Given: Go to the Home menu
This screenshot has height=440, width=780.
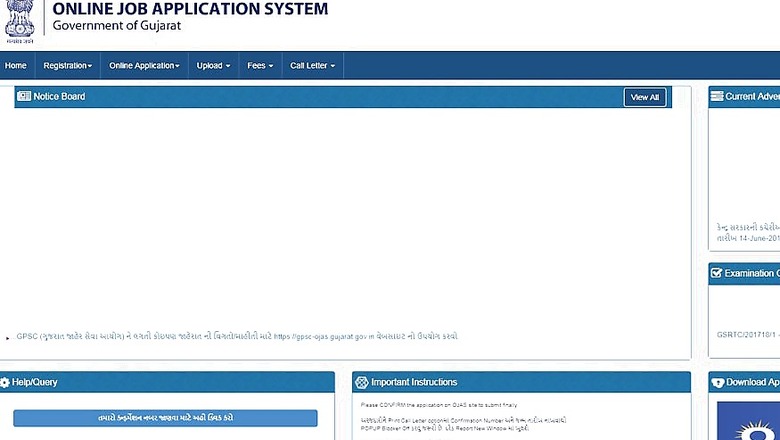Looking at the screenshot, I should point(15,66).
